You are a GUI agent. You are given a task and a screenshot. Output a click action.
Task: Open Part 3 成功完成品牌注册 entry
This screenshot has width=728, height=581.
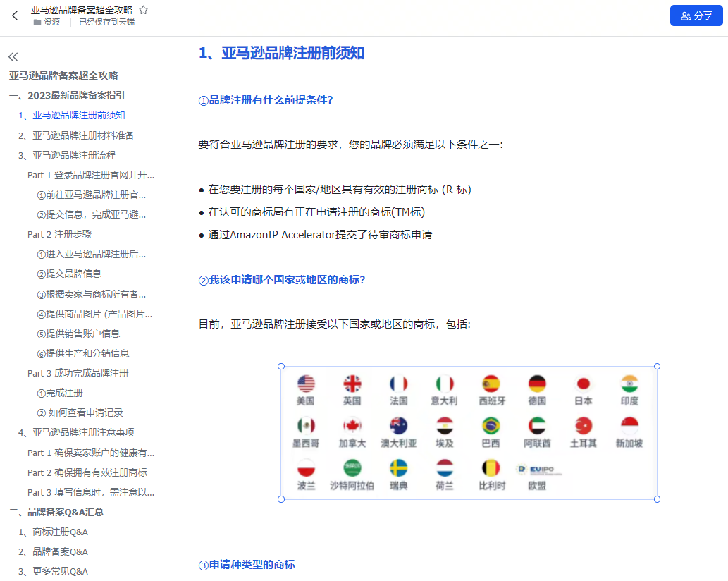point(78,374)
